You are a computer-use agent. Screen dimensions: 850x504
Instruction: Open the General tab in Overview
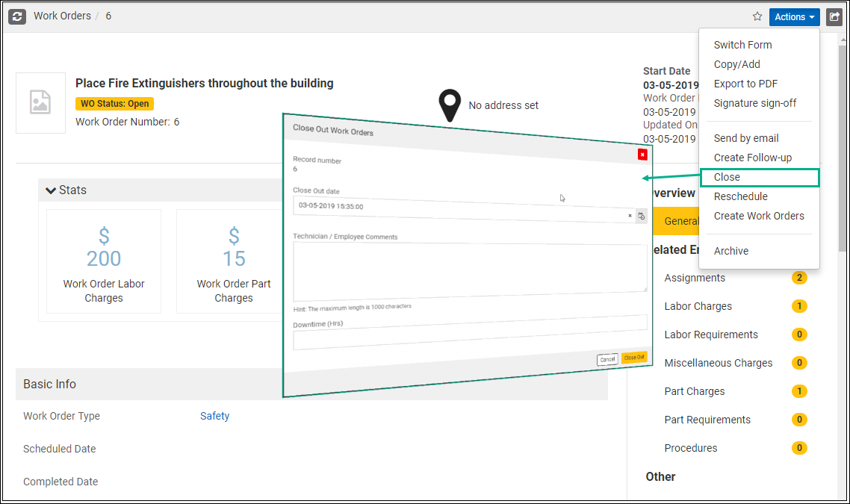click(675, 221)
